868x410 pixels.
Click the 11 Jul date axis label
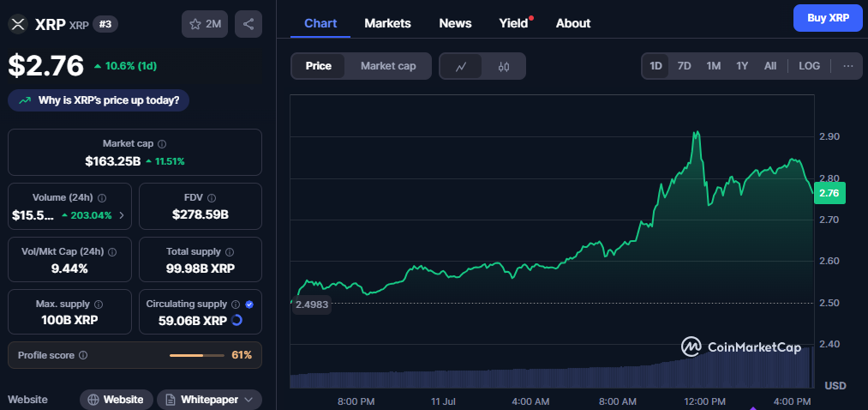(442, 401)
